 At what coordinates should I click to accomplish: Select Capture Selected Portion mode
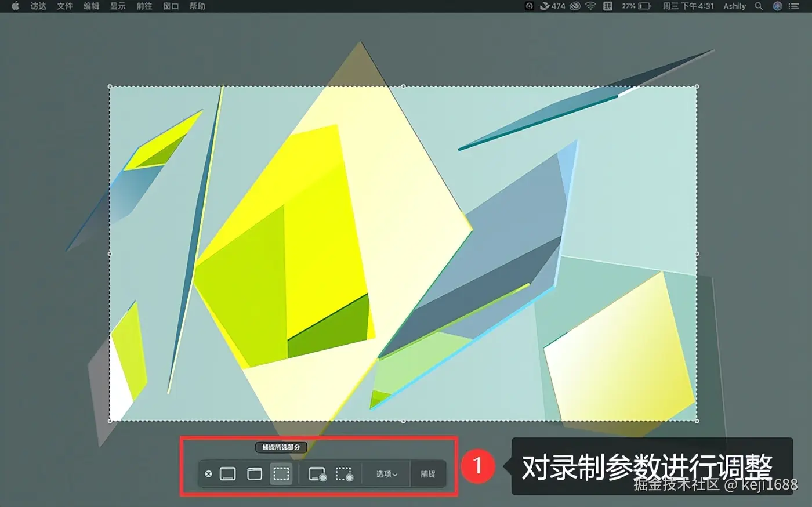tap(281, 474)
